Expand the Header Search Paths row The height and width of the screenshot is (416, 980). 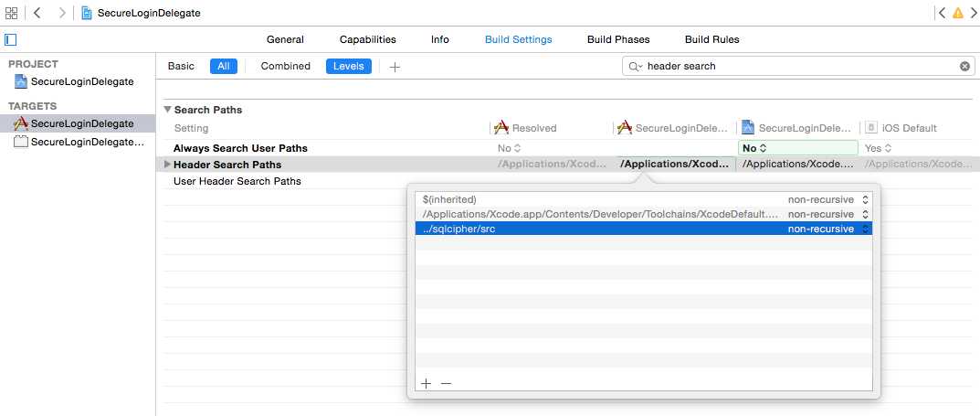[167, 165]
